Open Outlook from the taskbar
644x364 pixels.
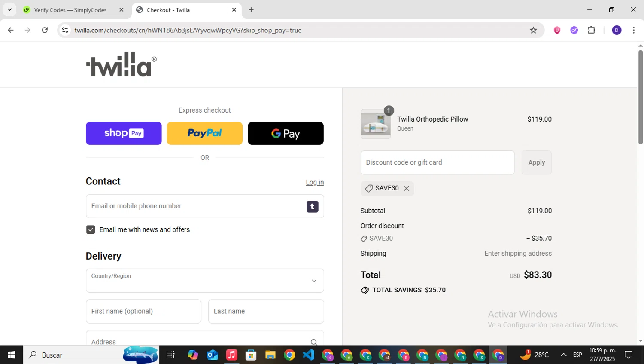(212, 355)
